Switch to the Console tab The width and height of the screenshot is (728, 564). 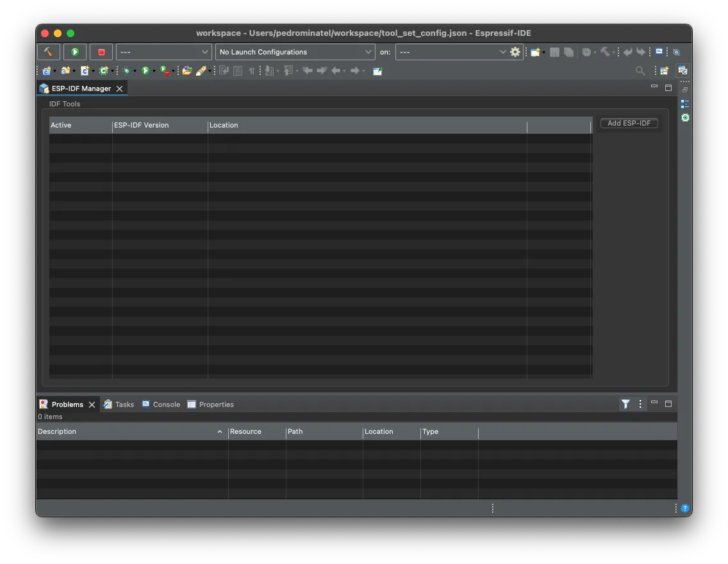(x=161, y=404)
